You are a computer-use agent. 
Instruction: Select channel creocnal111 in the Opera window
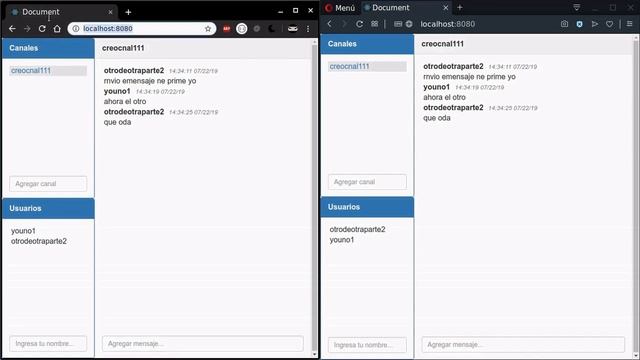pyautogui.click(x=367, y=67)
